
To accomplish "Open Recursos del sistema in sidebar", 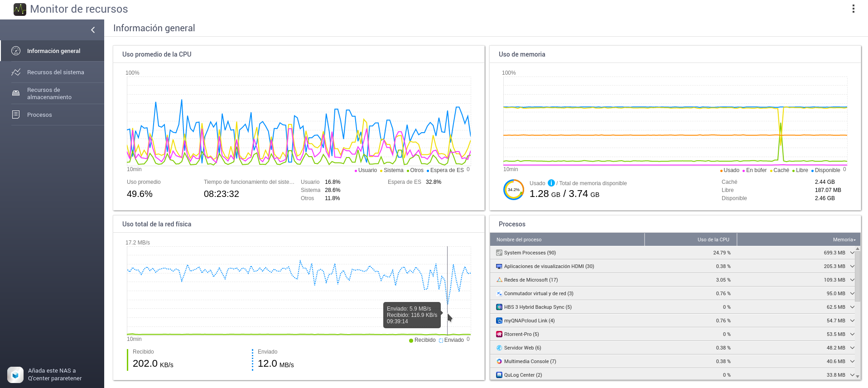I will click(55, 72).
